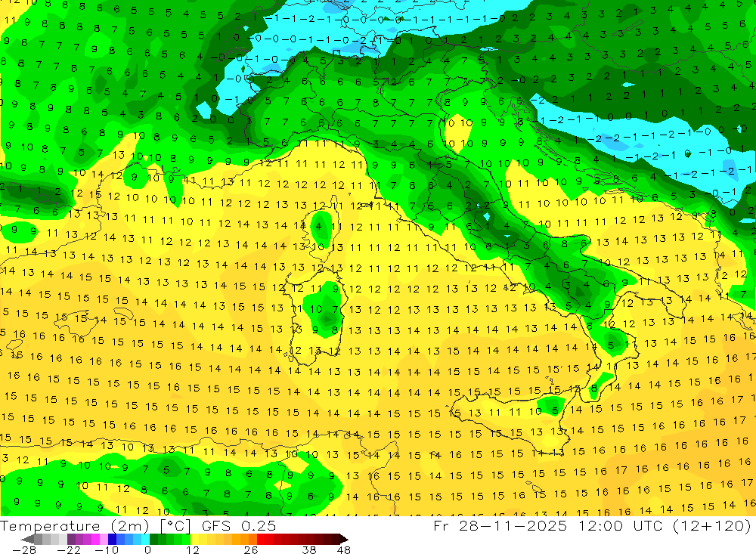Click the "12:00 UTC" time label

coord(619,525)
